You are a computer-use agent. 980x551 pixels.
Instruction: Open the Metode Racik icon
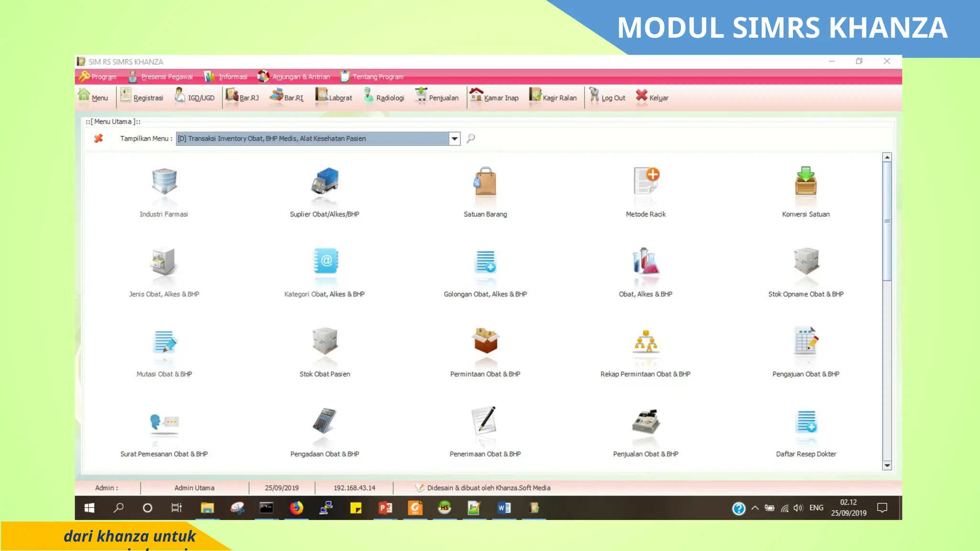click(x=646, y=182)
